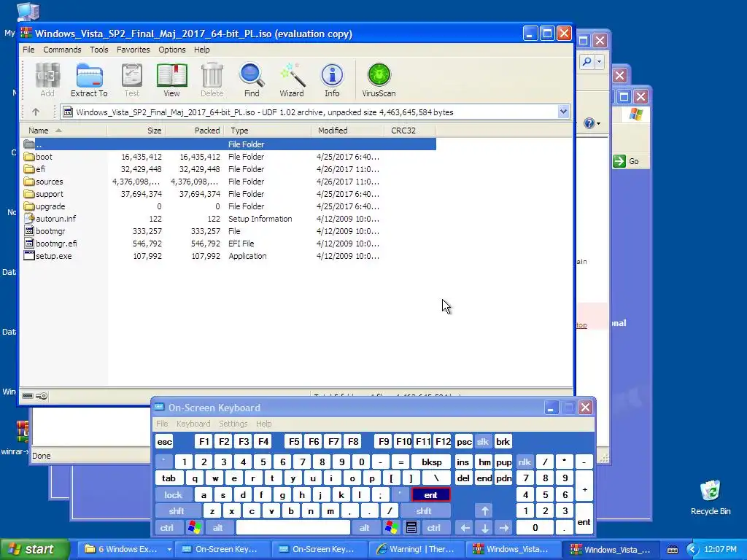Select the bootmgr file
This screenshot has width=747, height=560.
tap(44, 231)
